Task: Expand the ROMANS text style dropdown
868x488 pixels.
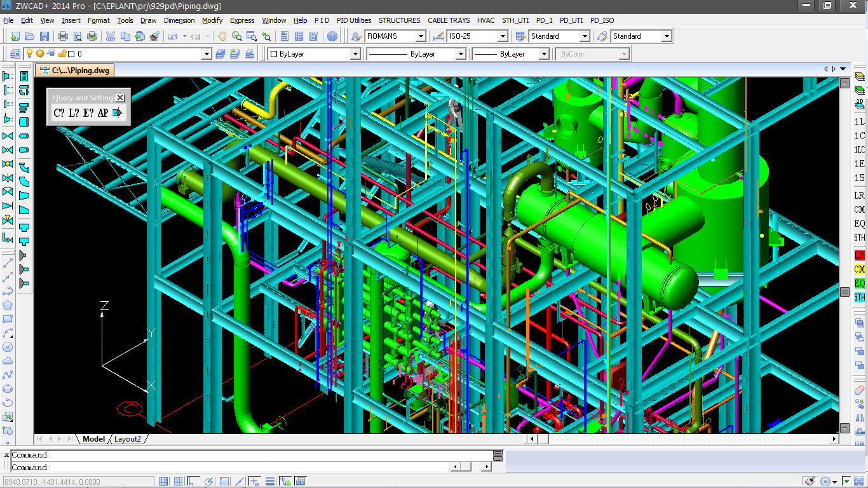Action: click(420, 36)
